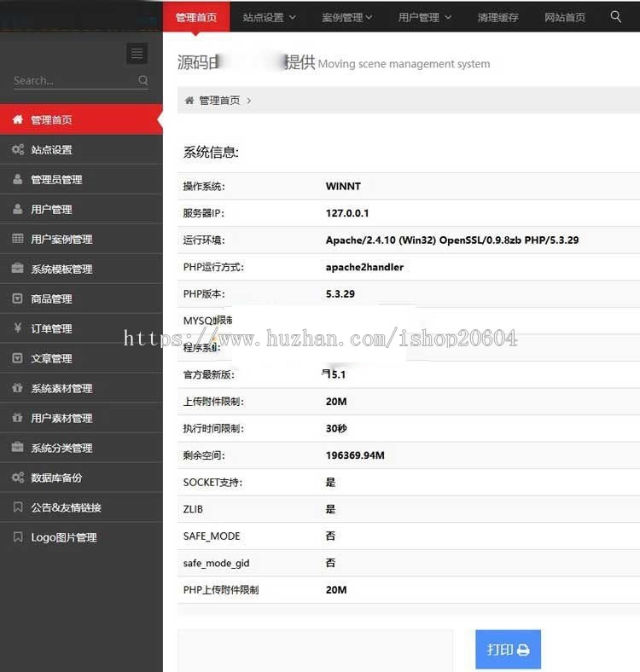The width and height of the screenshot is (640, 672).
Task: Click the empty text box beside 打印
Action: [315, 650]
